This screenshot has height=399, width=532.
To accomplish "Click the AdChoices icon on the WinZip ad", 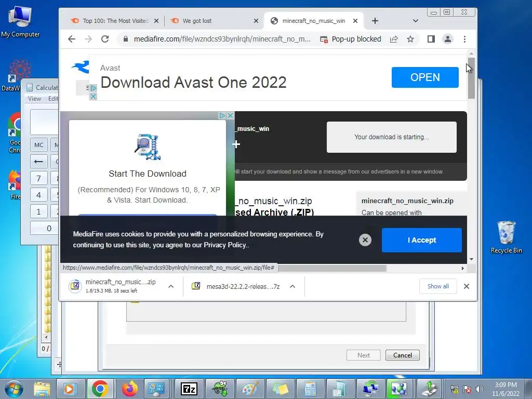I will click(222, 116).
